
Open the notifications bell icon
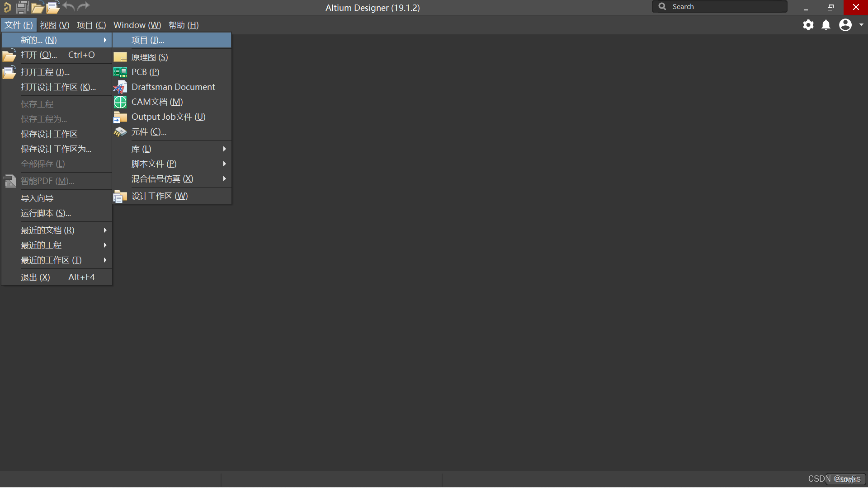coord(826,25)
